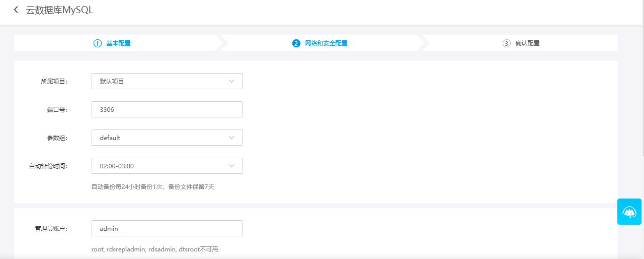Viewport: 644px width, 259px height.
Task: Click the 自动备份时间 field label
Action: coord(48,166)
